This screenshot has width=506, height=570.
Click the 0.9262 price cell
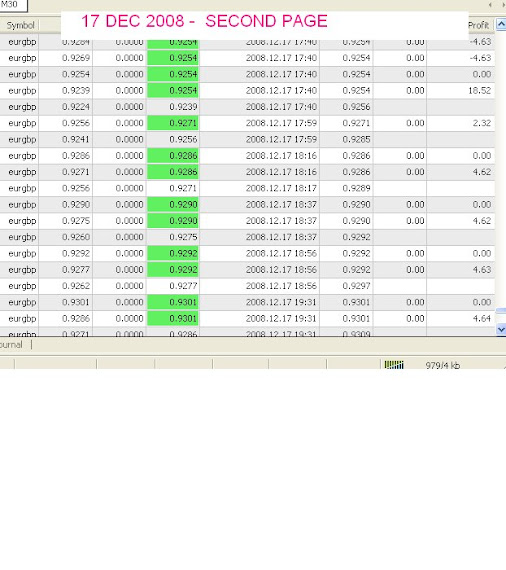[x=76, y=286]
